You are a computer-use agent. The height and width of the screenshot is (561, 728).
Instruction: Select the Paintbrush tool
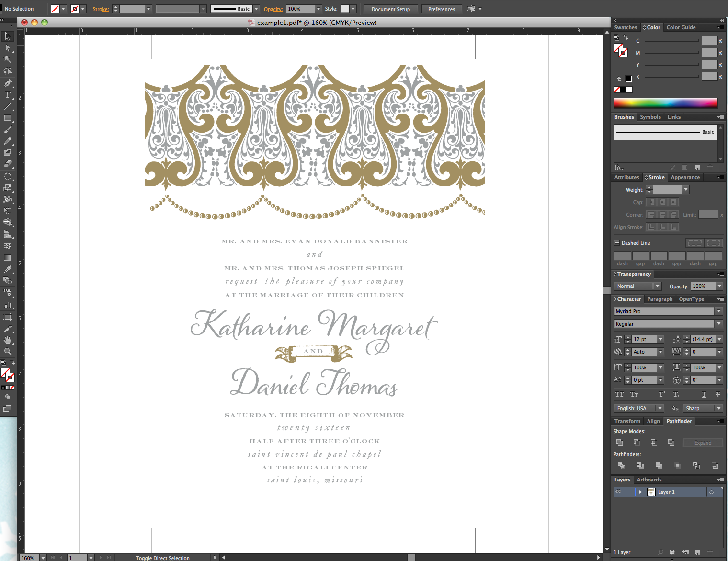[8, 130]
